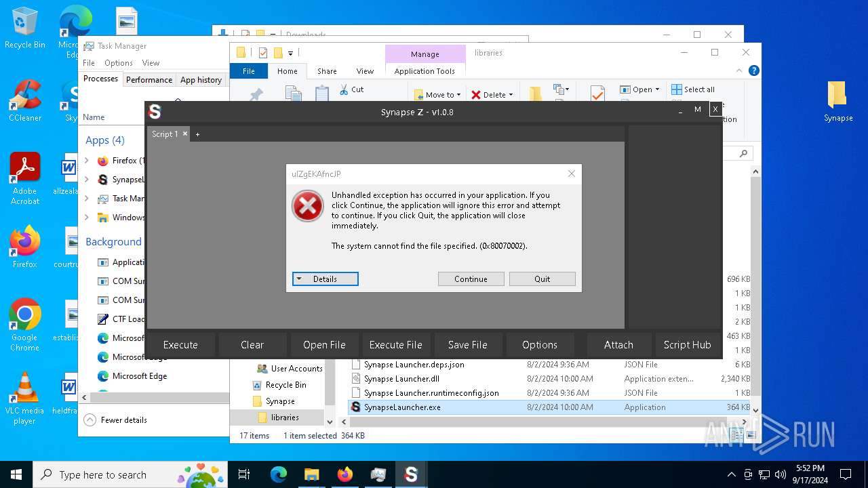Click the Synapse Z logo icon

pyautogui.click(x=155, y=112)
